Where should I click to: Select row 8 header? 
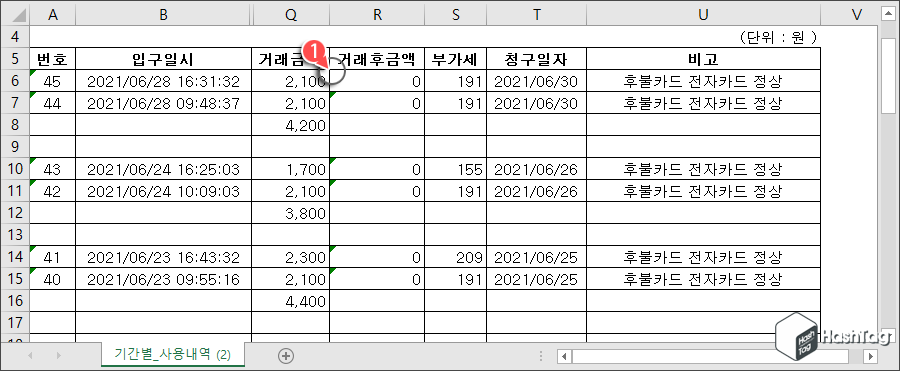coord(15,125)
